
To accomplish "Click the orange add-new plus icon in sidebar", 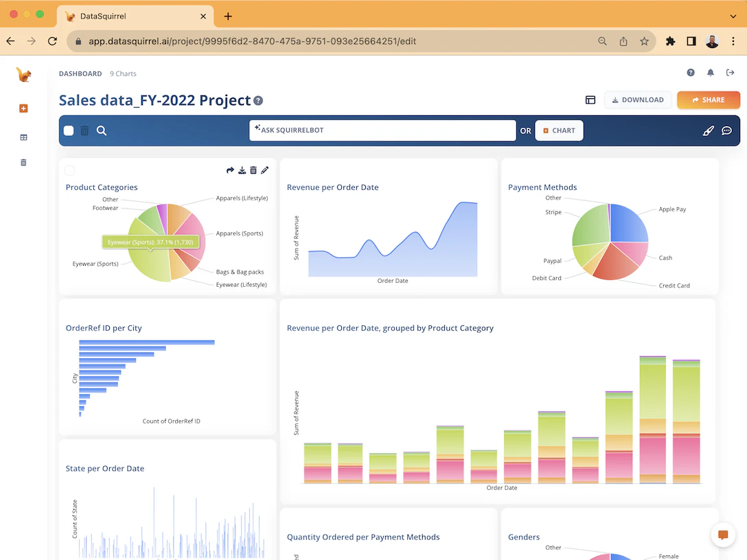I will [x=23, y=108].
